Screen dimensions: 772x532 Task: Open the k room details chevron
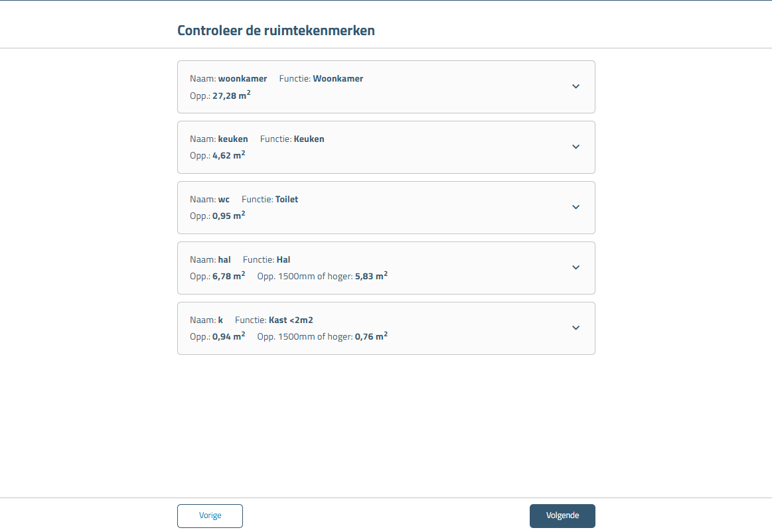pyautogui.click(x=576, y=328)
